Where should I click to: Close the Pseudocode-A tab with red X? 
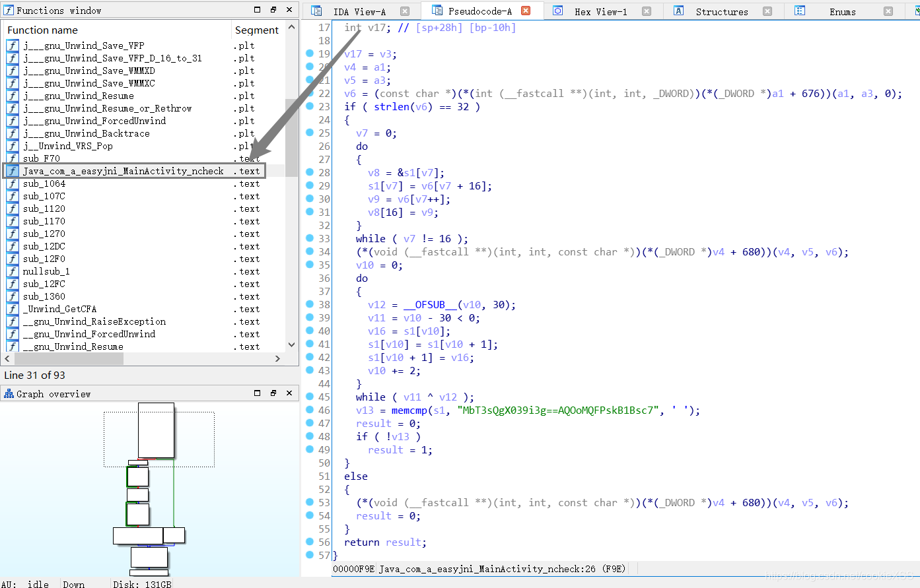526,11
